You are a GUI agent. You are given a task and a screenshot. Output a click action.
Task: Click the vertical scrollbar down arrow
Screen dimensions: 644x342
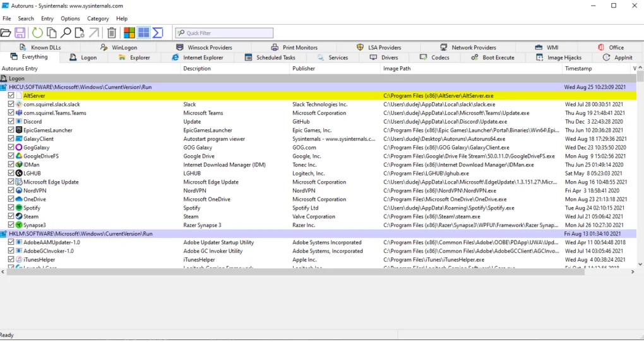click(x=640, y=264)
